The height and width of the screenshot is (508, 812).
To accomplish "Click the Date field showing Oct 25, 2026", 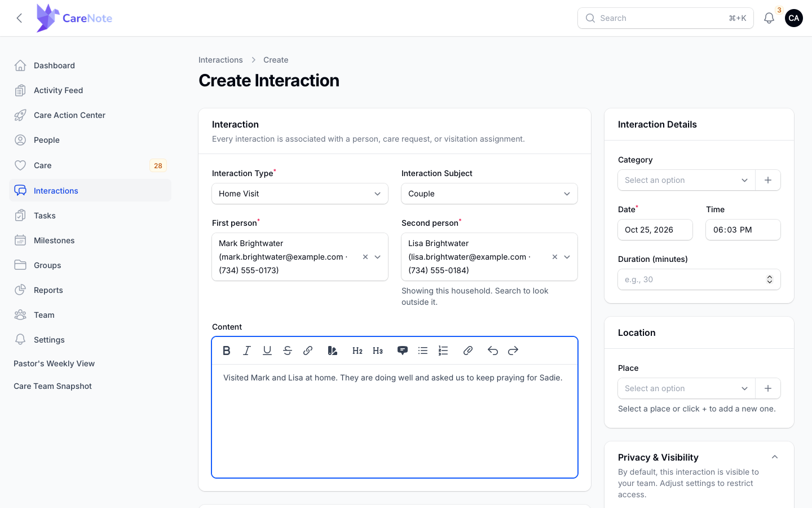I will pos(655,230).
